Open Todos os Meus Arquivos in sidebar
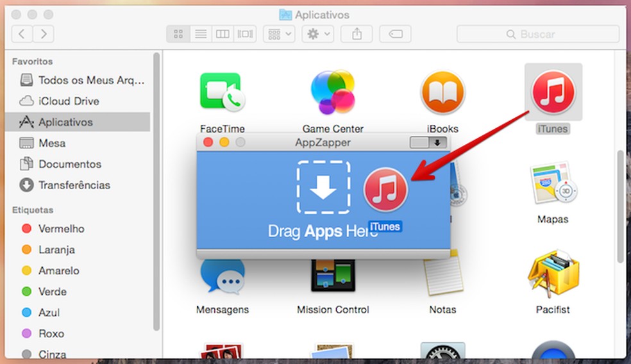631x364 pixels. pos(78,80)
